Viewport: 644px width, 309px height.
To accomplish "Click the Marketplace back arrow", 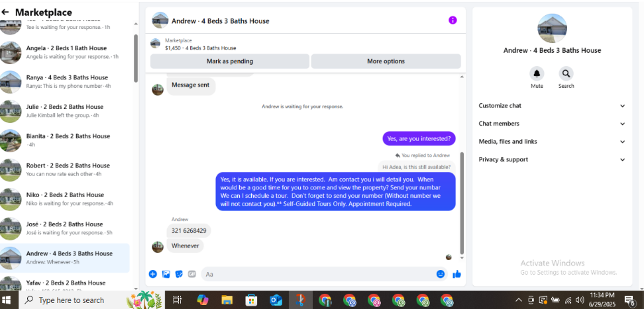I will pos(5,13).
